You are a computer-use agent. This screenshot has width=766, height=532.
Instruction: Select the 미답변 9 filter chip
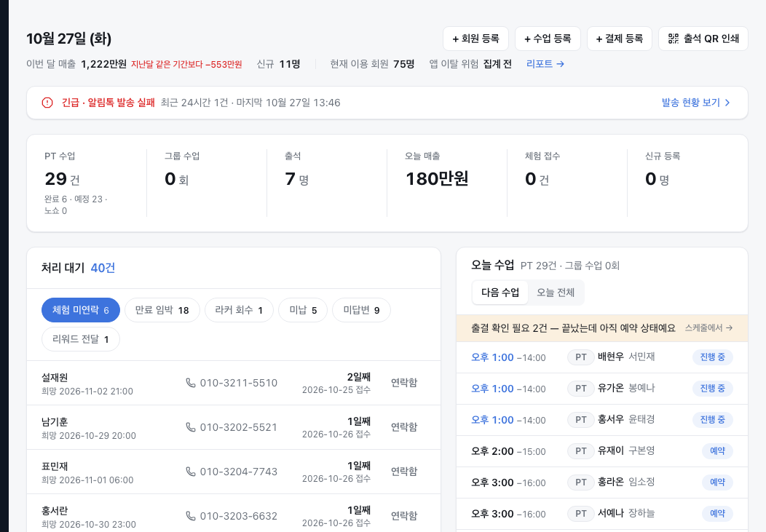(x=361, y=310)
